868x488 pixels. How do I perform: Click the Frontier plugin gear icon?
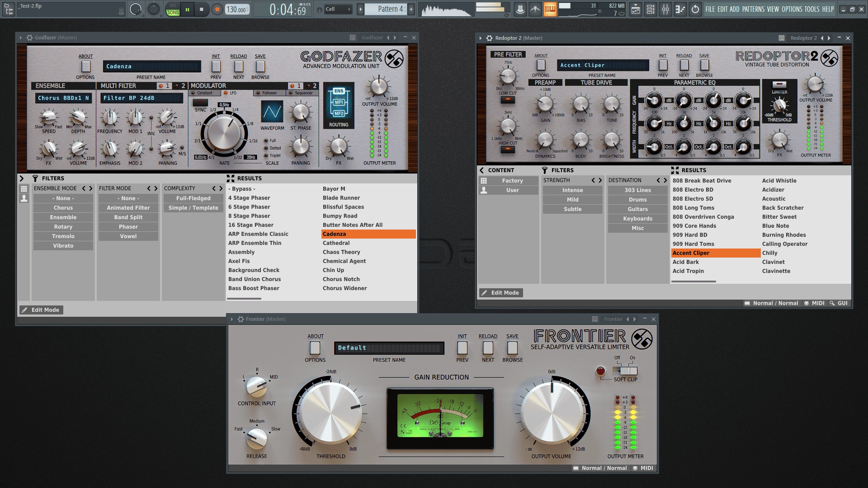[241, 319]
